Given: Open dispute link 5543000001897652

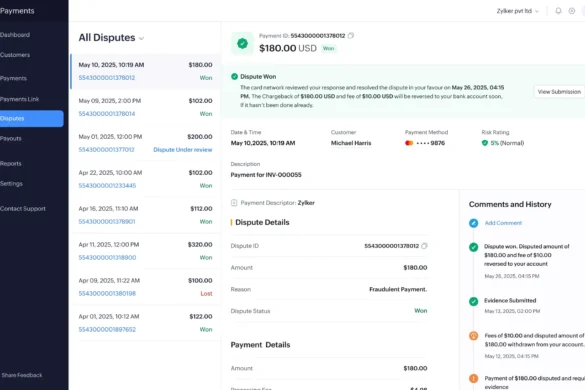Looking at the screenshot, I should (107, 330).
